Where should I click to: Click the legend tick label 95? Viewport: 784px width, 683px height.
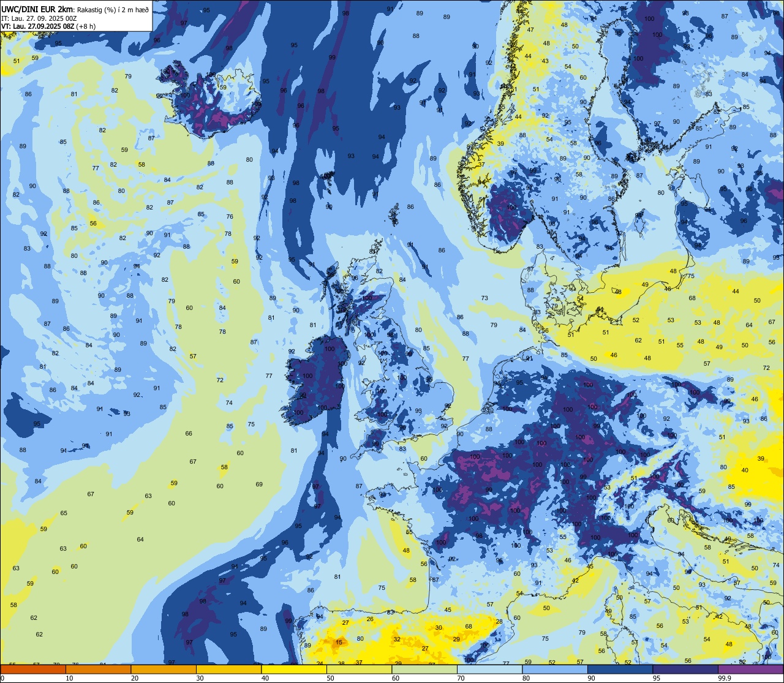click(657, 678)
